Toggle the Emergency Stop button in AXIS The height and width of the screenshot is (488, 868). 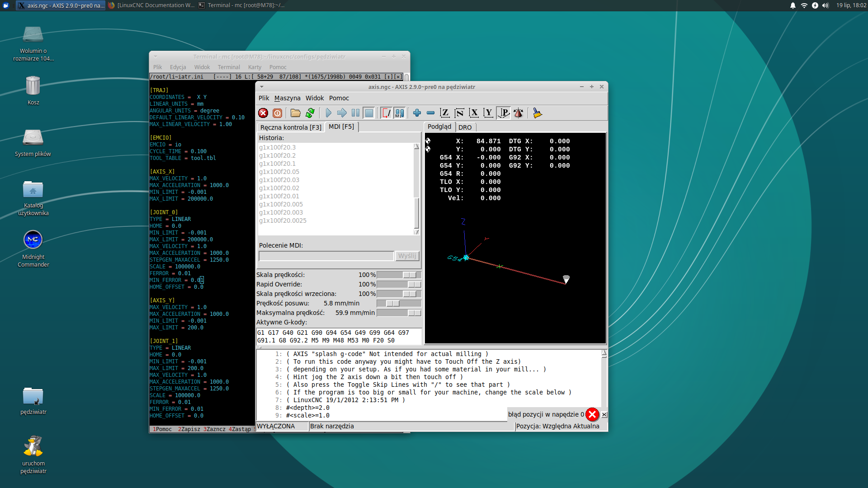click(263, 113)
